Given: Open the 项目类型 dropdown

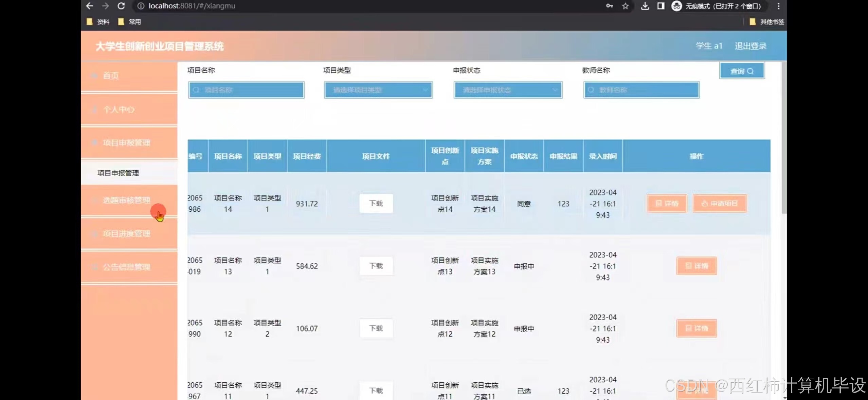Looking at the screenshot, I should point(378,90).
